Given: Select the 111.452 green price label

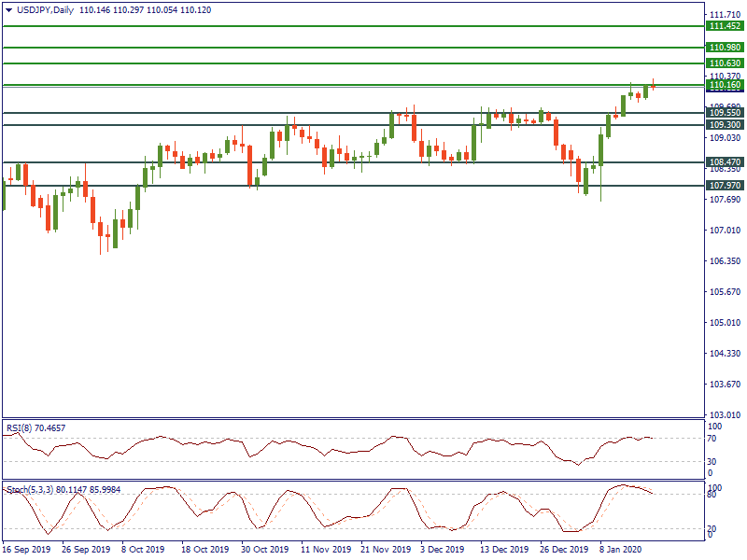Looking at the screenshot, I should (x=725, y=27).
